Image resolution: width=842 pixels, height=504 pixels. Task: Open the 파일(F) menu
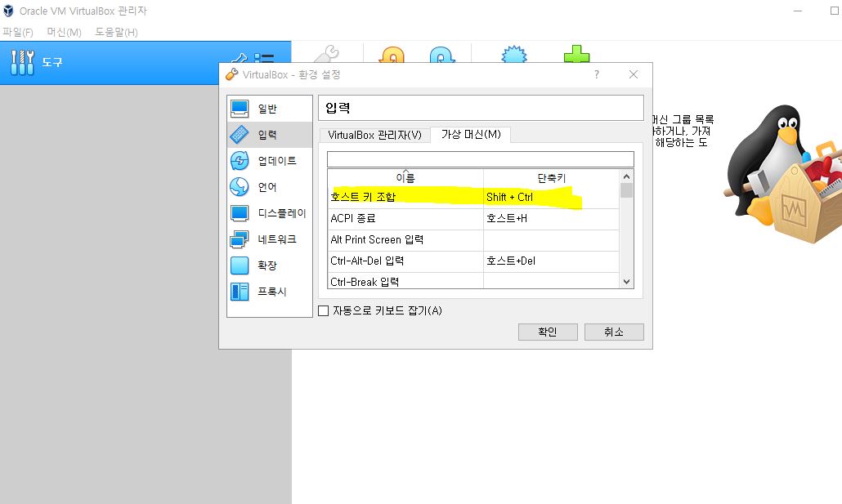pos(18,32)
